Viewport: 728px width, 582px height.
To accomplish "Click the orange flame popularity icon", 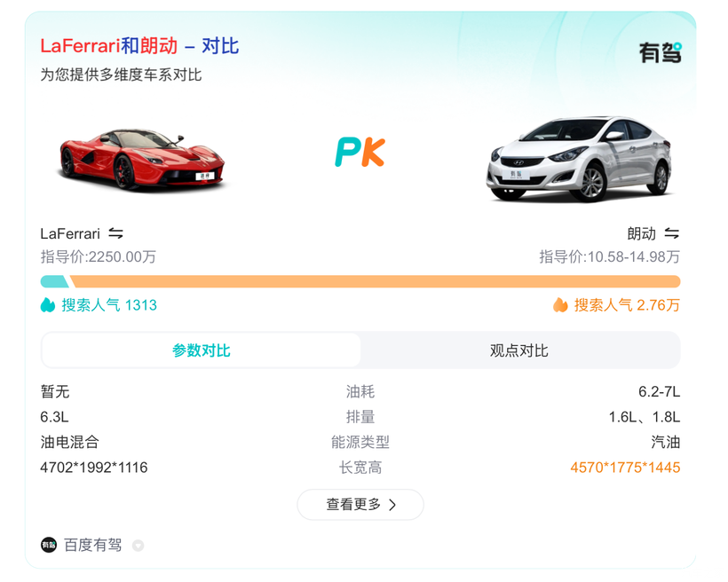I will click(x=560, y=305).
